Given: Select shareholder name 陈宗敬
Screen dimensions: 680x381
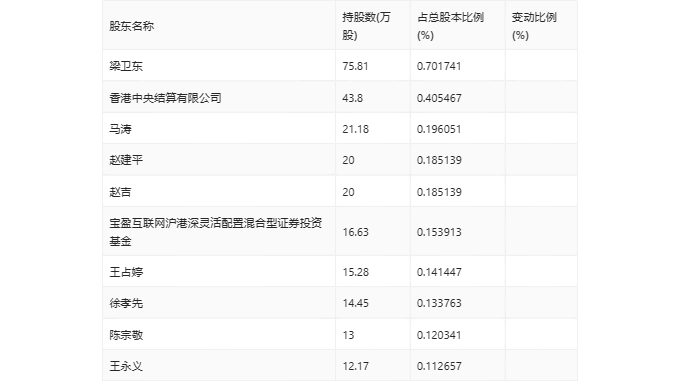Looking at the screenshot, I should click(126, 335).
